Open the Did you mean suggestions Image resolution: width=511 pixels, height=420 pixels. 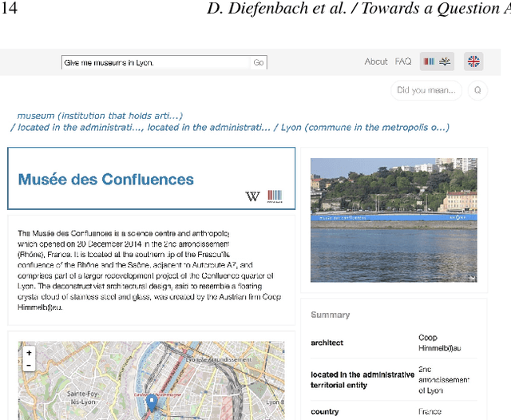click(x=426, y=90)
